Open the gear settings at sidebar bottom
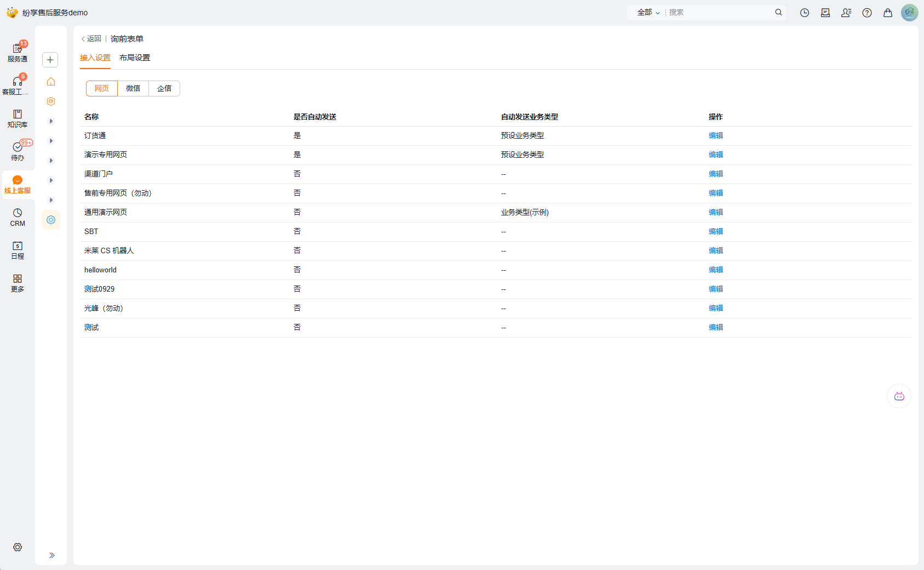Viewport: 924px width, 570px height. tap(18, 547)
